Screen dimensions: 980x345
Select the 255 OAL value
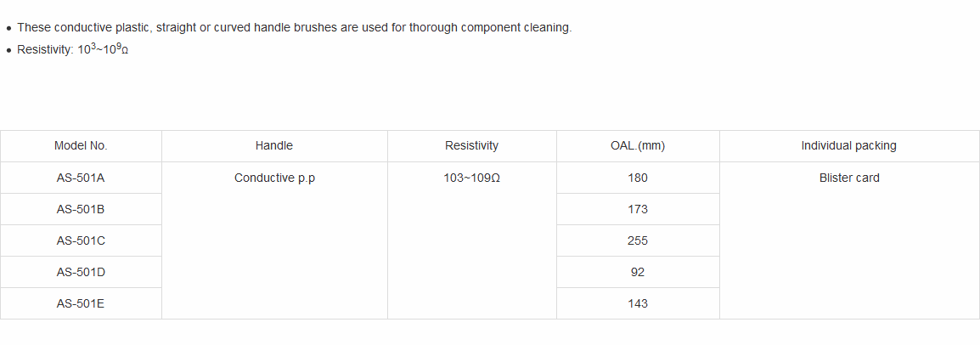638,240
